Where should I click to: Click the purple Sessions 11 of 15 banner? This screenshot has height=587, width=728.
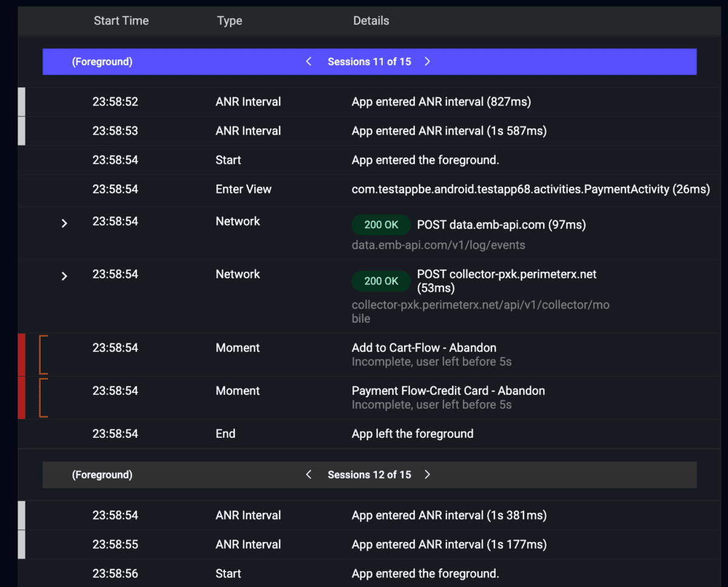click(369, 61)
